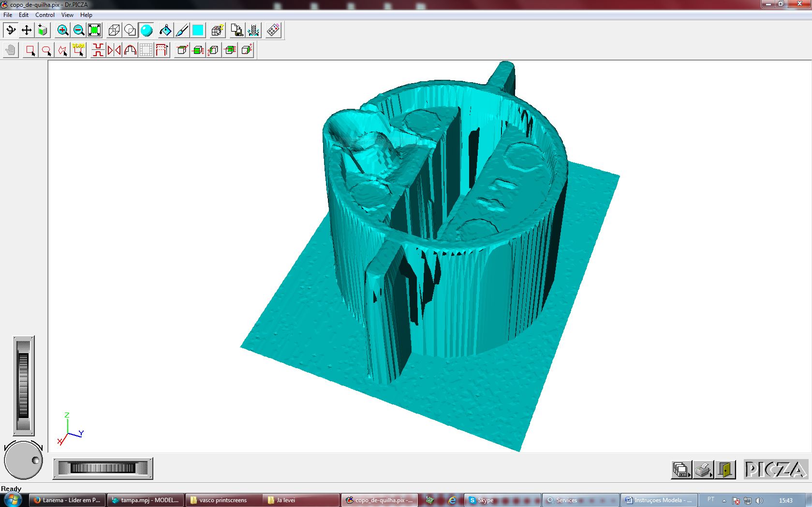Viewport: 812px width, 507px height.
Task: Open the scanner controller remote icon
Action: [273, 30]
